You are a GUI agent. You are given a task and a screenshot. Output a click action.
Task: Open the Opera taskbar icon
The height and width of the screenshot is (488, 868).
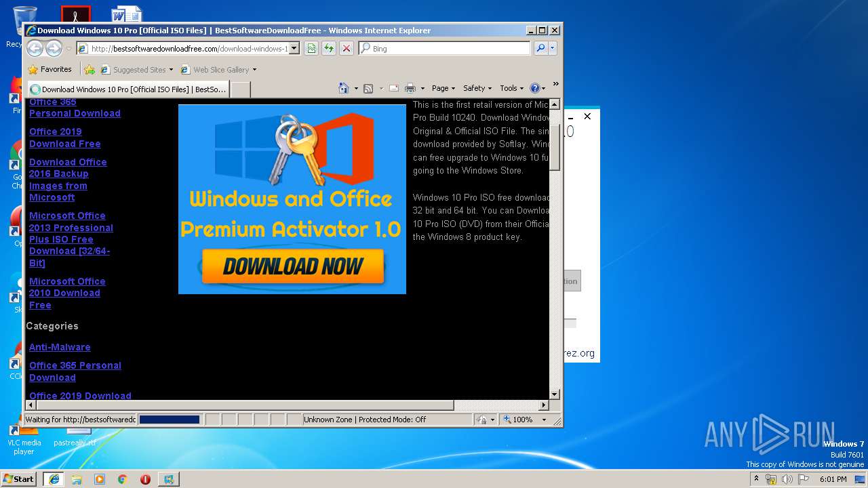(x=145, y=479)
